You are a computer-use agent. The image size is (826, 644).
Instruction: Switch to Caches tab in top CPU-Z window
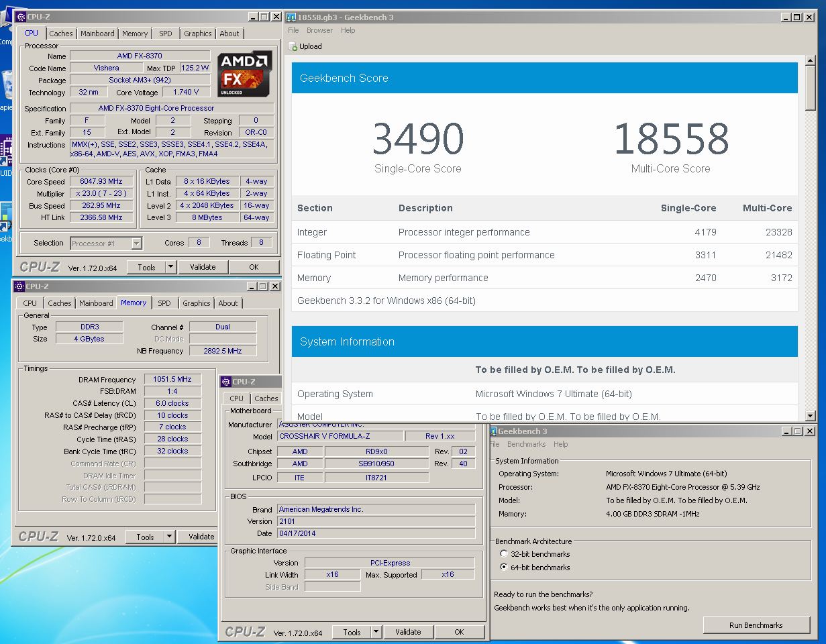click(x=61, y=34)
